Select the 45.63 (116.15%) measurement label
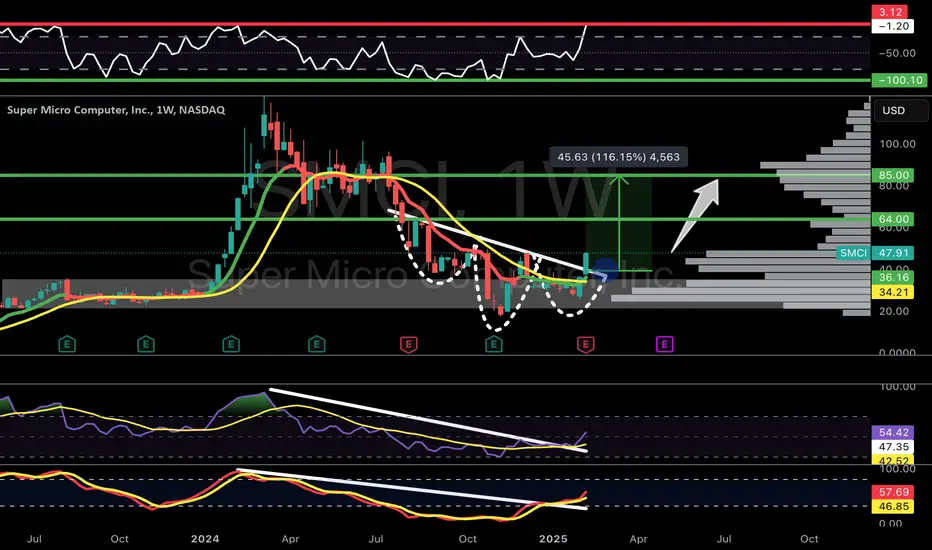 pos(618,157)
